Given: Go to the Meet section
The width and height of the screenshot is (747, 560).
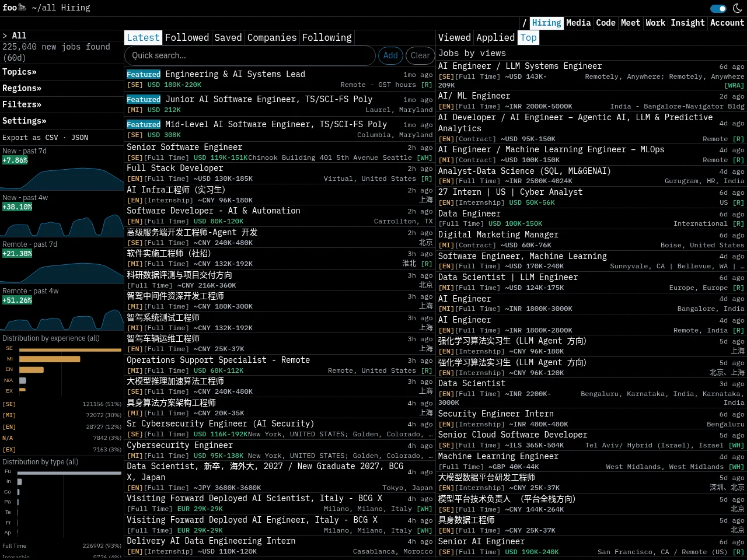Looking at the screenshot, I should coord(630,23).
